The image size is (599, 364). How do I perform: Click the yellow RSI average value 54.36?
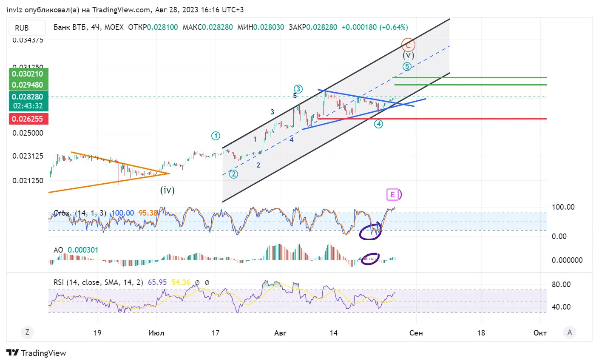pyautogui.click(x=181, y=282)
